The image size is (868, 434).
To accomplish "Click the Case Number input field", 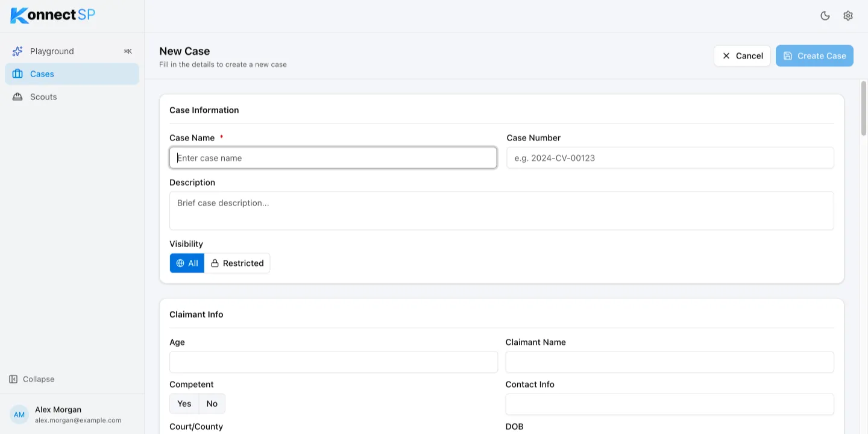I will pyautogui.click(x=670, y=158).
